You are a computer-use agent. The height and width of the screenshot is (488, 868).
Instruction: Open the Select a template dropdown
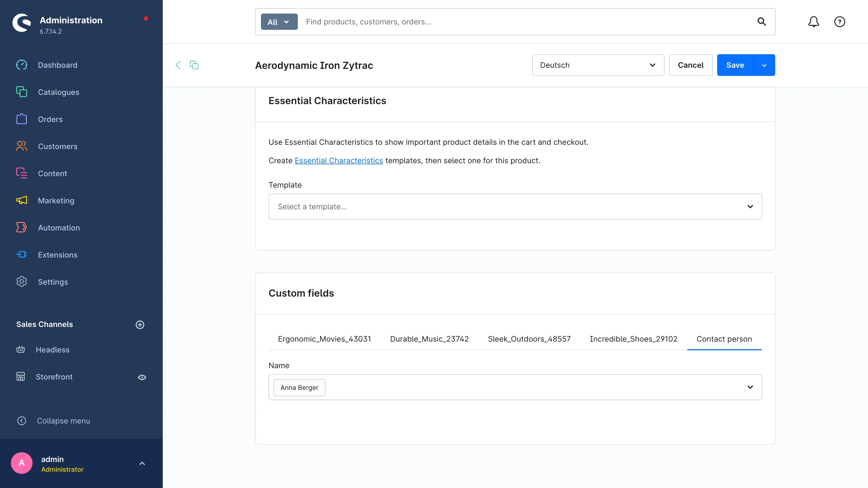coord(515,206)
